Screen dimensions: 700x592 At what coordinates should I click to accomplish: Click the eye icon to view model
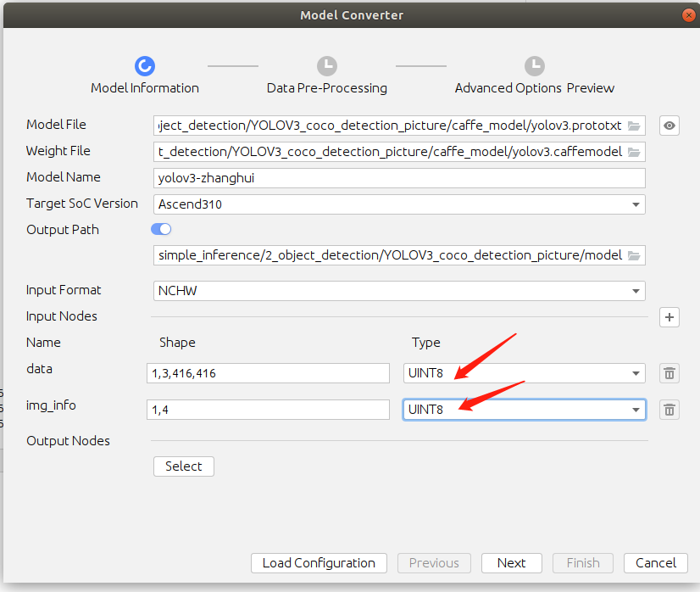[669, 126]
